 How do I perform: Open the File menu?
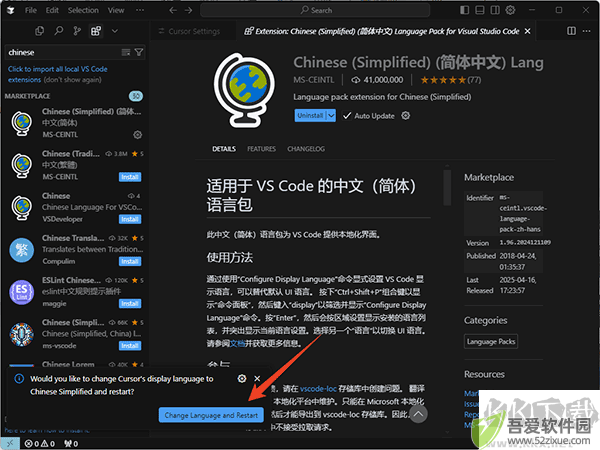click(31, 10)
